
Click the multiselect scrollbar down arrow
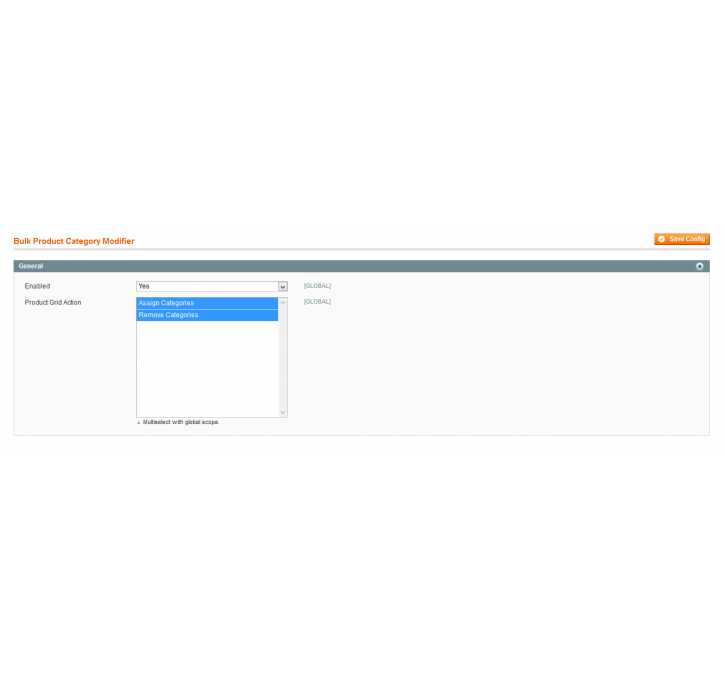283,412
